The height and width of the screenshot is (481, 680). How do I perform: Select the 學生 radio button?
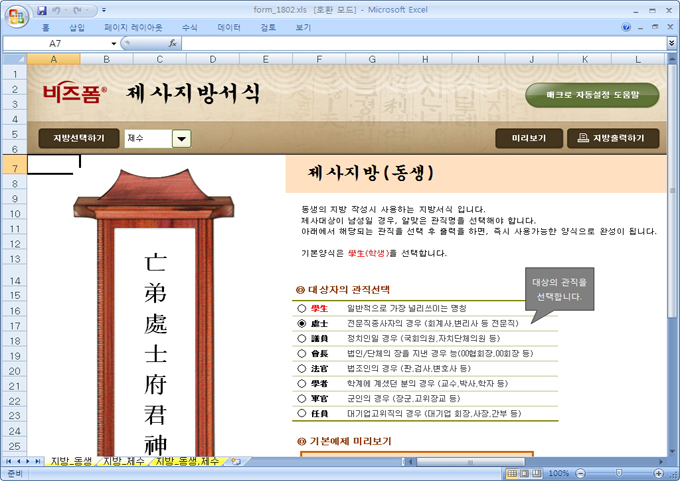pyautogui.click(x=302, y=308)
